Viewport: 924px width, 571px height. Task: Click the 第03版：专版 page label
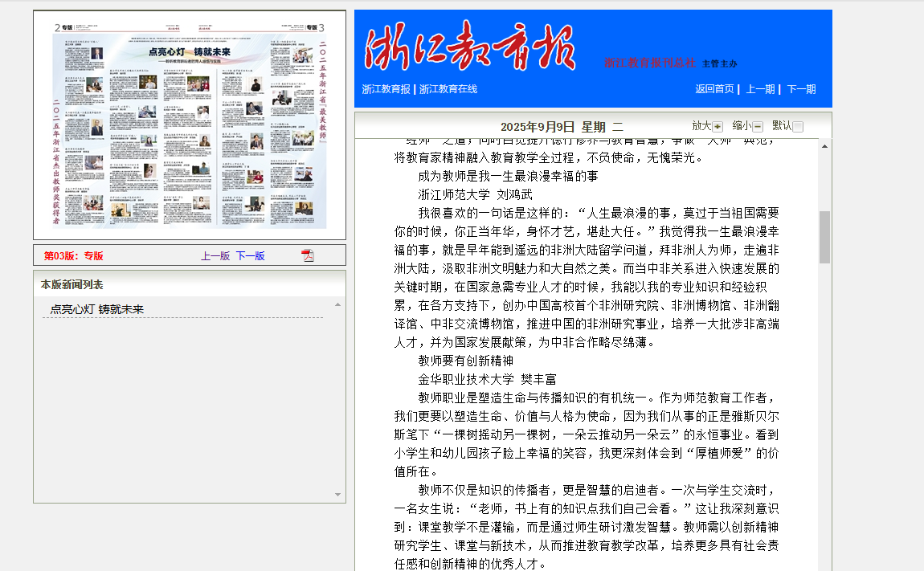click(x=73, y=256)
